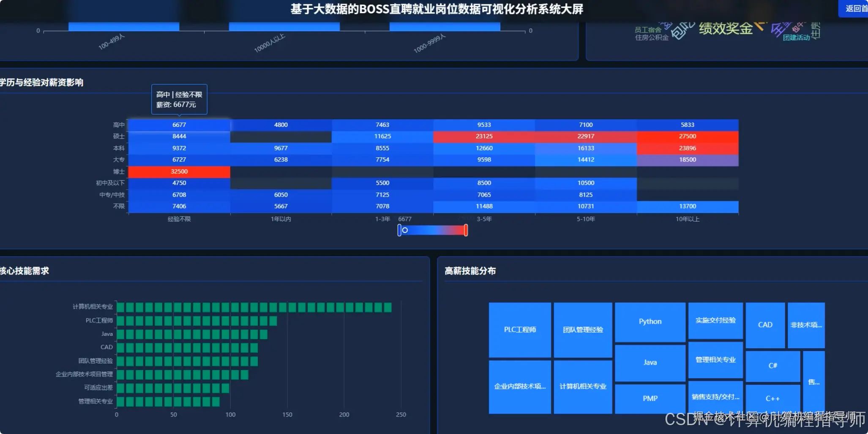Viewport: 868px width, 434px height.
Task: Select the 团队管理经验 block in the treemap
Action: (x=583, y=330)
